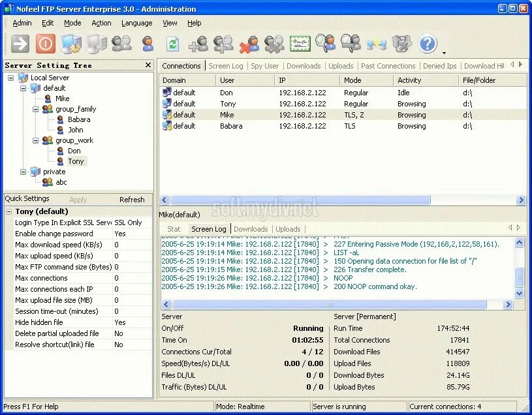Switch to the Denied Ips tab
This screenshot has height=415, width=532.
click(x=439, y=66)
